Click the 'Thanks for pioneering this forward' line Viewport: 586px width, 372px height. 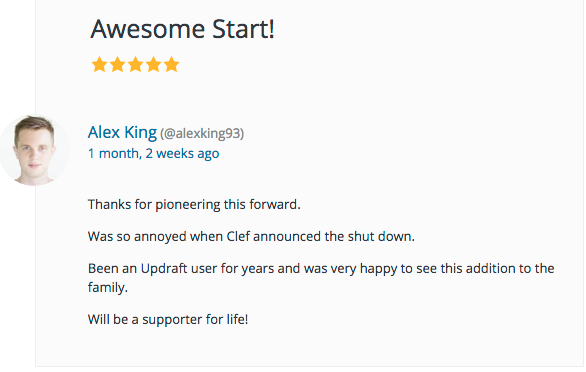(194, 205)
